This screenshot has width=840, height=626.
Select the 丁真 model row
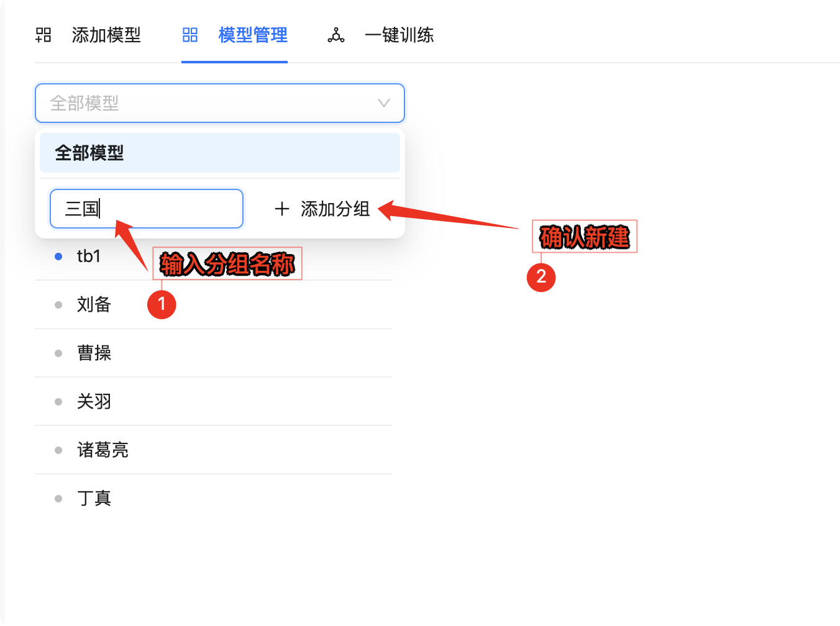(x=214, y=498)
